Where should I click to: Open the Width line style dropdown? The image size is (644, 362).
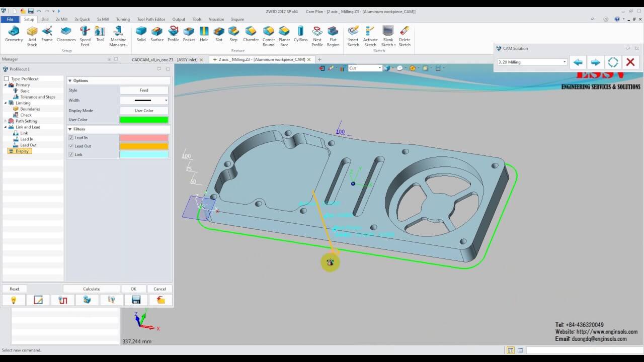pyautogui.click(x=166, y=101)
